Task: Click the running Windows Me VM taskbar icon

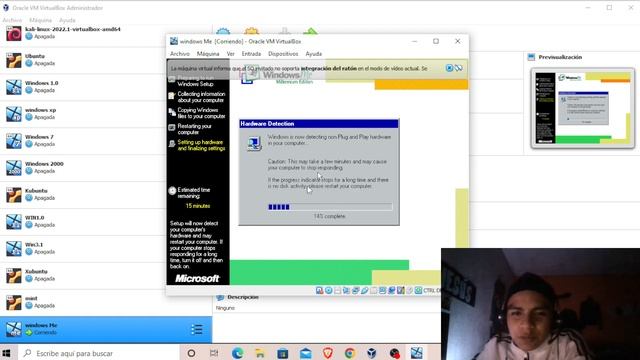Action: click(x=417, y=353)
